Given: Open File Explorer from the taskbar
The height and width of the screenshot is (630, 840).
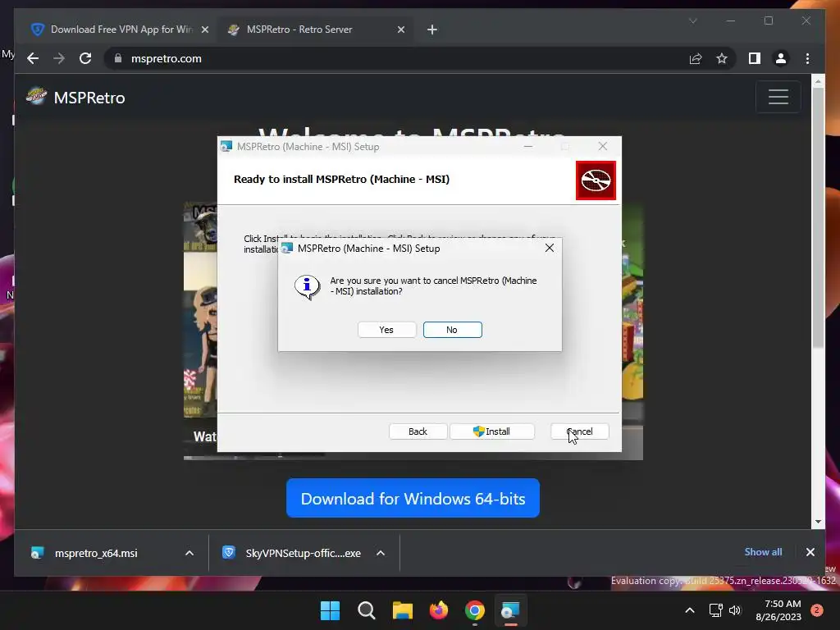Looking at the screenshot, I should 402,610.
